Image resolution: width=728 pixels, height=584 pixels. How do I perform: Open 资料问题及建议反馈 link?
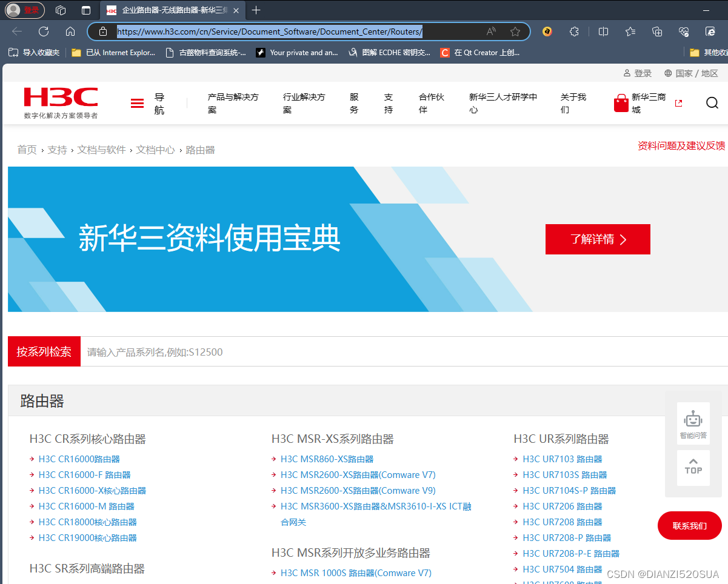[x=681, y=145]
